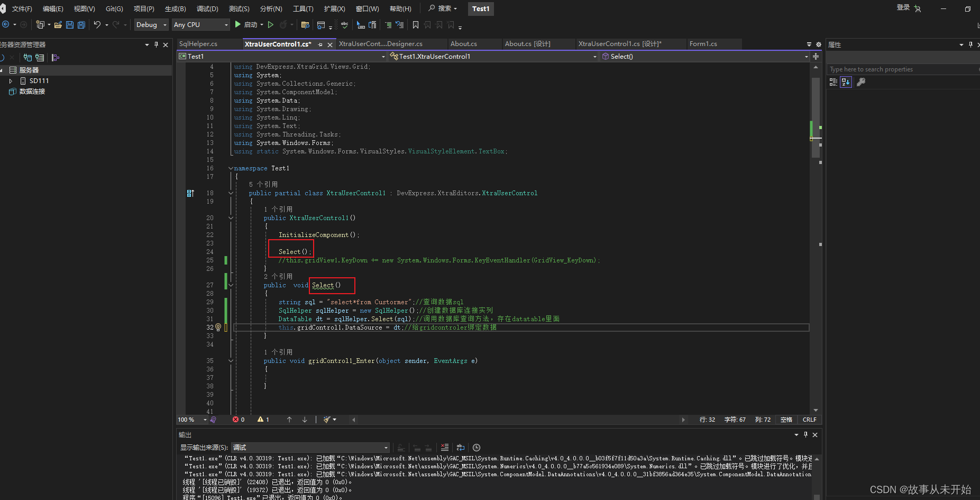
Task: Clear the Output window with the clear-all icon
Action: point(445,447)
